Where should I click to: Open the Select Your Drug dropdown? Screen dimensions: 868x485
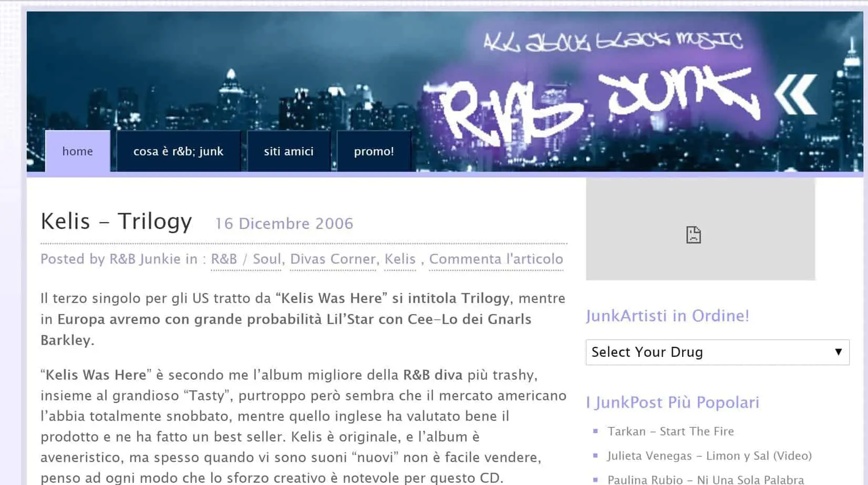point(717,352)
